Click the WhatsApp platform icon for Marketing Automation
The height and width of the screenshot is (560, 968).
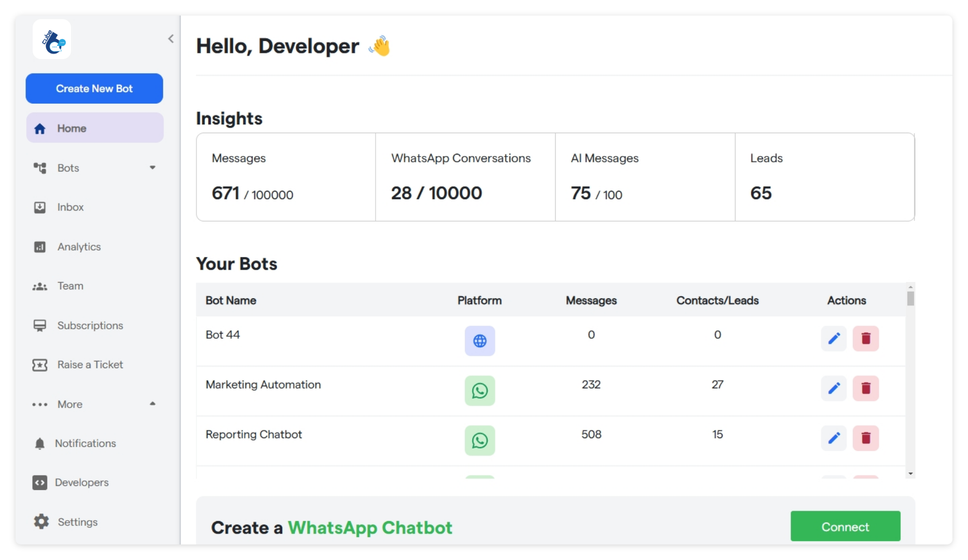[480, 390]
